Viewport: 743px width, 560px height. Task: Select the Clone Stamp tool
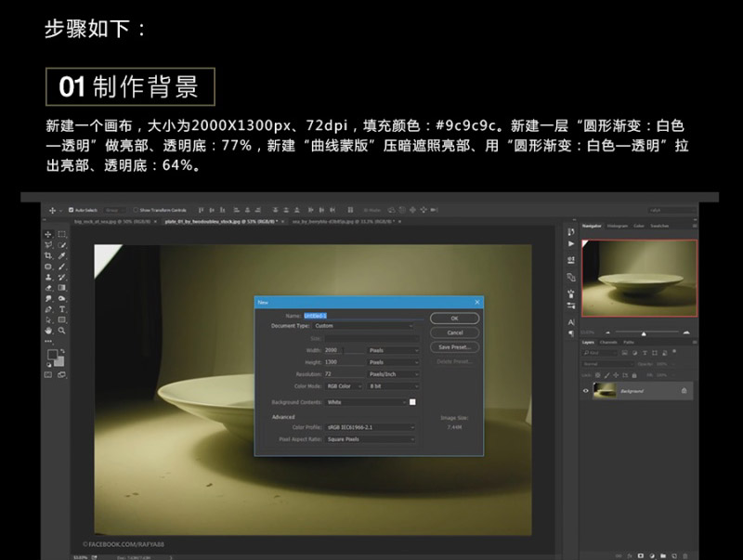48,277
